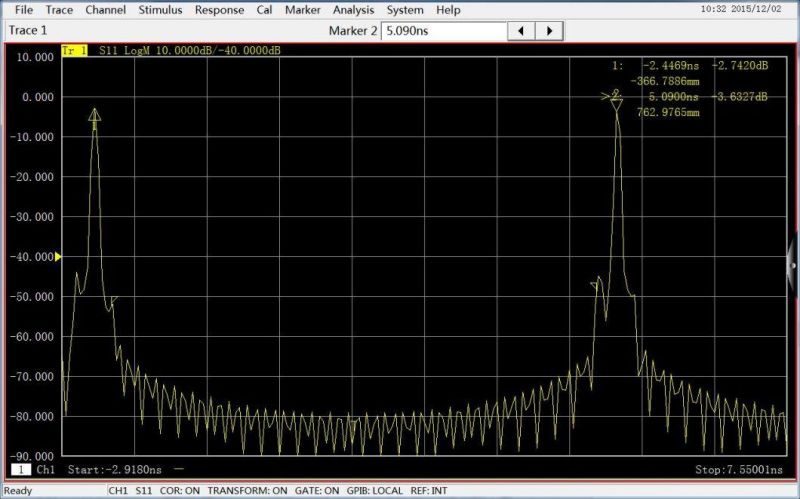Click the yellow reference level arrow at -40.000
Image resolution: width=800 pixels, height=499 pixels.
(58, 257)
